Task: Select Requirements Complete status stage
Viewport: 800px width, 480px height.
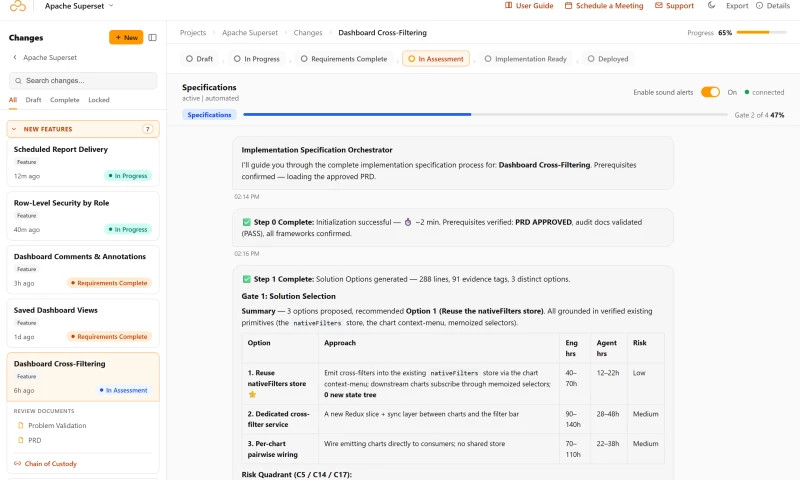Action: (344, 59)
